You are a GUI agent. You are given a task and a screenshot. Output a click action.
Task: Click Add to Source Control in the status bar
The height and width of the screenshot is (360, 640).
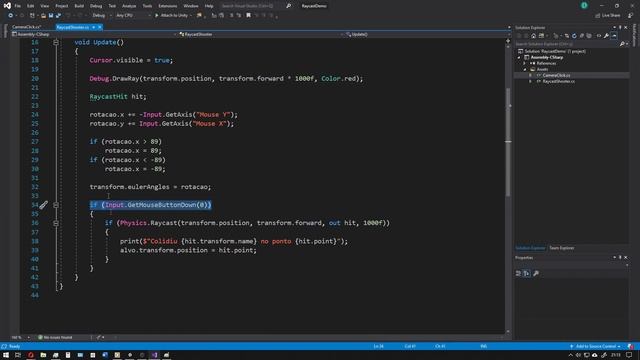[x=596, y=346]
